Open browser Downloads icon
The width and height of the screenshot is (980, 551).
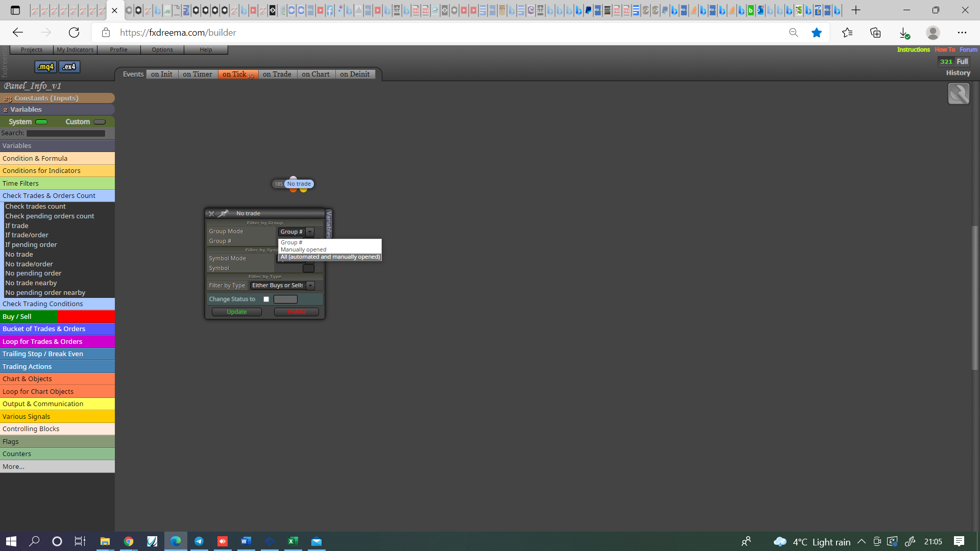[x=904, y=33]
